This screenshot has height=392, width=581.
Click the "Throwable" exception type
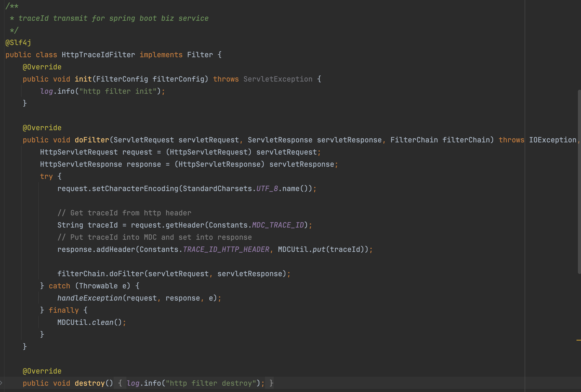[x=98, y=286]
